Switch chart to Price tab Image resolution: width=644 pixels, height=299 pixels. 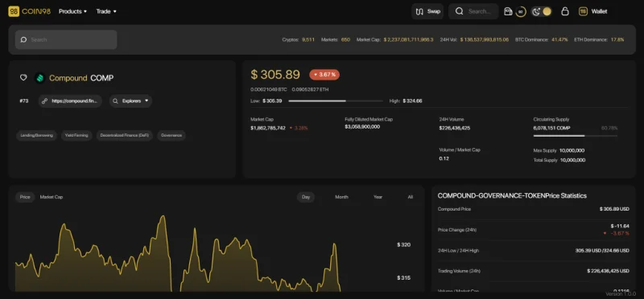[x=25, y=197]
